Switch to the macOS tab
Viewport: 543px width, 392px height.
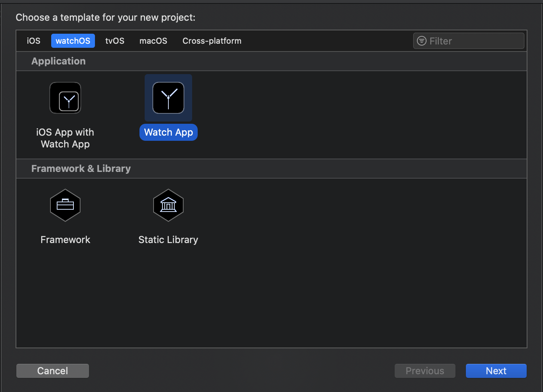click(153, 41)
